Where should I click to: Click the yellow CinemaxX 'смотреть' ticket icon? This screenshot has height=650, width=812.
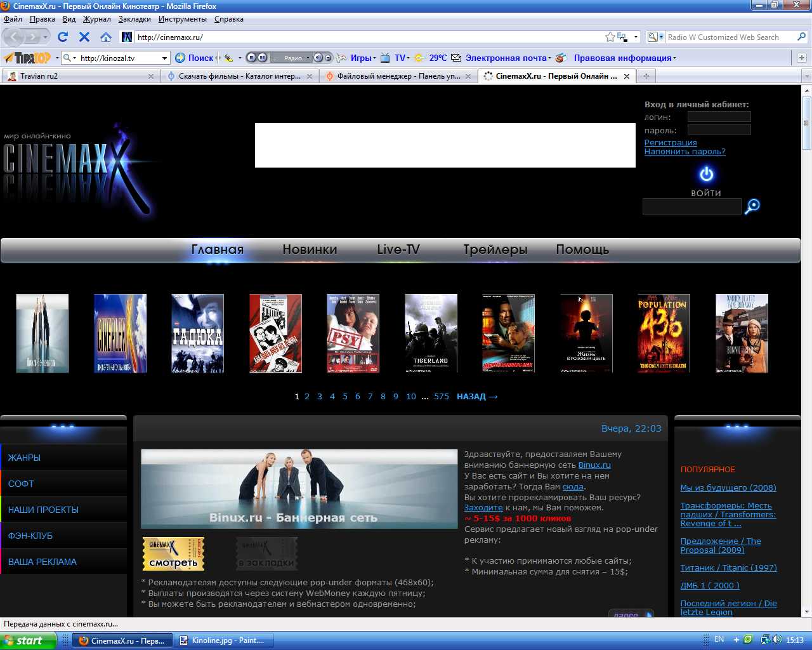pyautogui.click(x=173, y=554)
